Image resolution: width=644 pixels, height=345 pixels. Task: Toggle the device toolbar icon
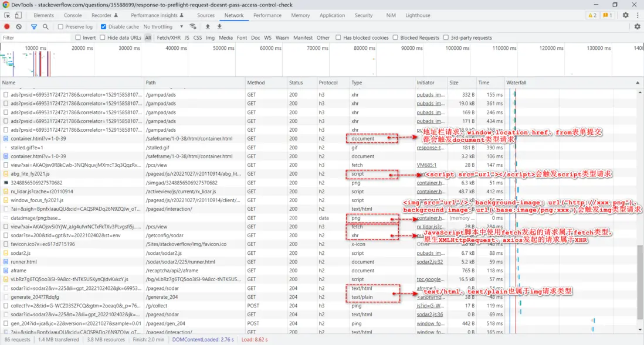coord(18,15)
